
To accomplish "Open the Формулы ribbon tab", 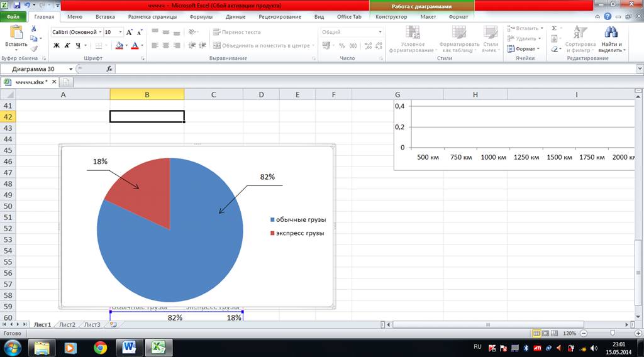I will click(201, 17).
